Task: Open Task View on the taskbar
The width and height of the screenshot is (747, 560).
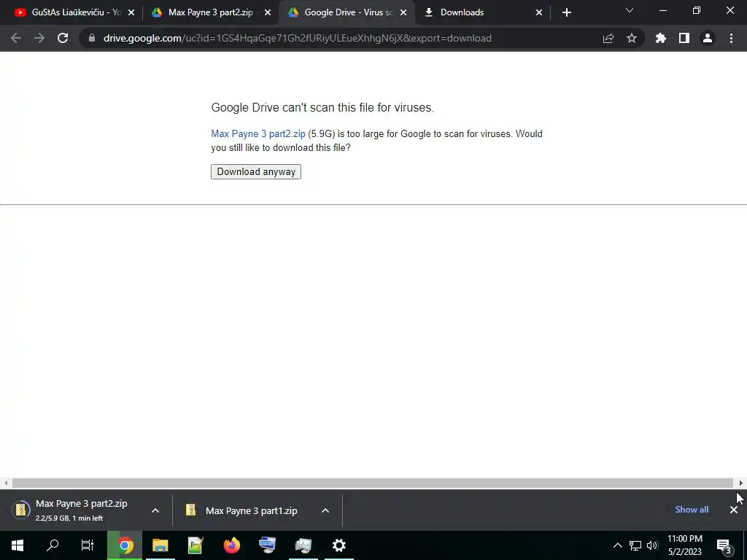Action: [x=88, y=545]
